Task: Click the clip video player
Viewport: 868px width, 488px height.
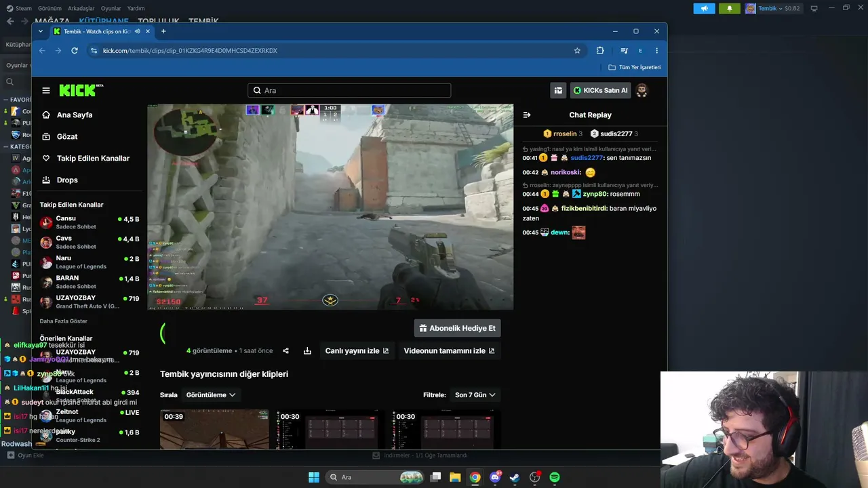Action: [330, 207]
